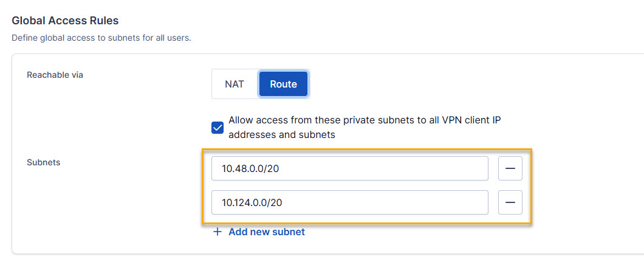Click the word 'NAT' on the white button
Viewport: 644px width, 265px height.
[235, 84]
